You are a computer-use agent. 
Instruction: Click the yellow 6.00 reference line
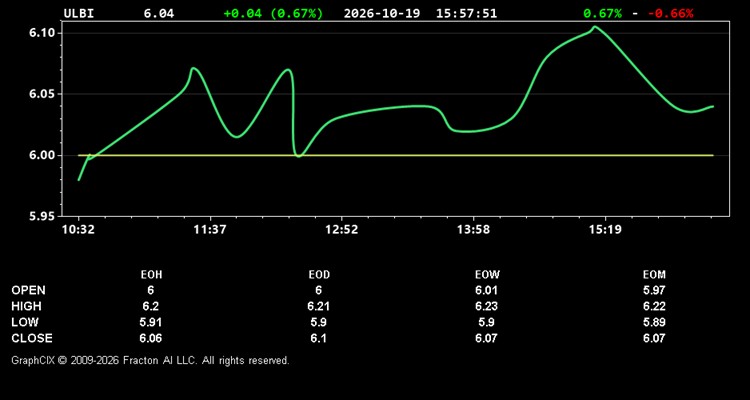396,155
